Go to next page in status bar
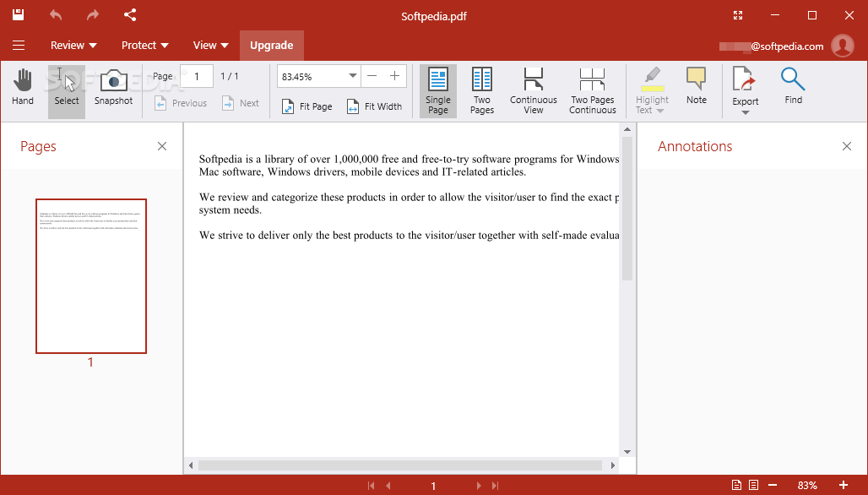 tap(478, 486)
